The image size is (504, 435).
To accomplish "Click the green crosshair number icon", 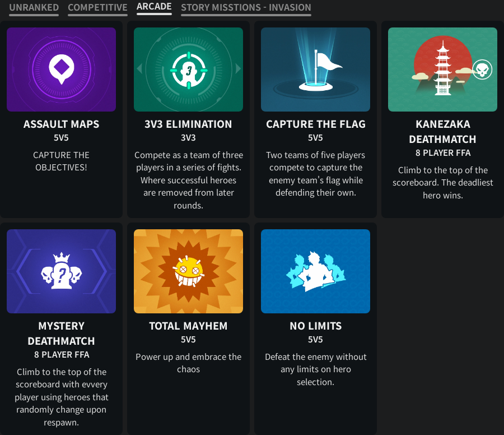I will tap(189, 70).
